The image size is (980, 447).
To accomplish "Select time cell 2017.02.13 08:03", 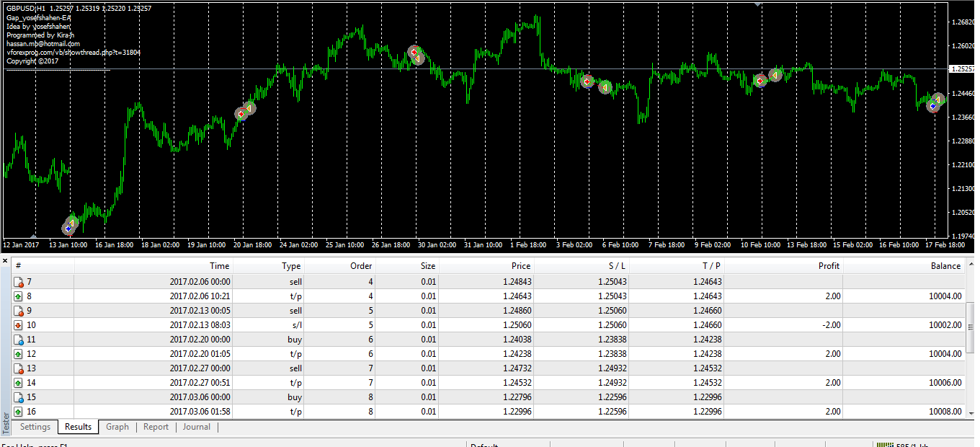I will 200,325.
